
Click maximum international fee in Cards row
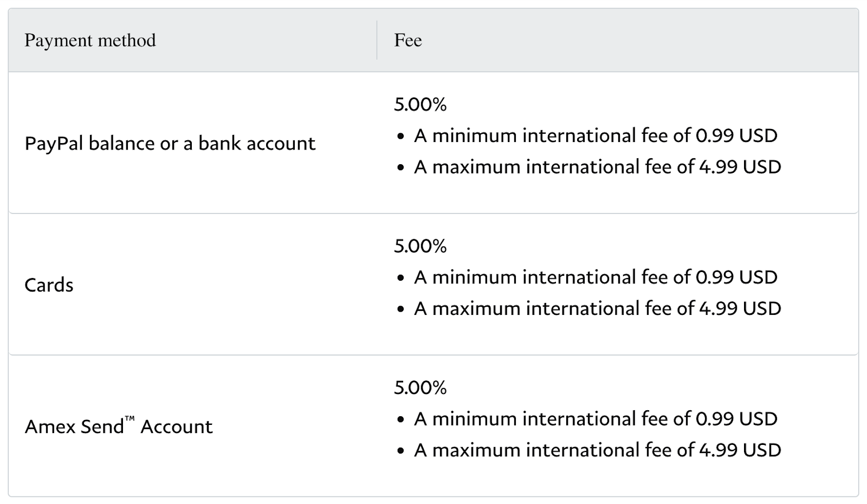(x=598, y=308)
